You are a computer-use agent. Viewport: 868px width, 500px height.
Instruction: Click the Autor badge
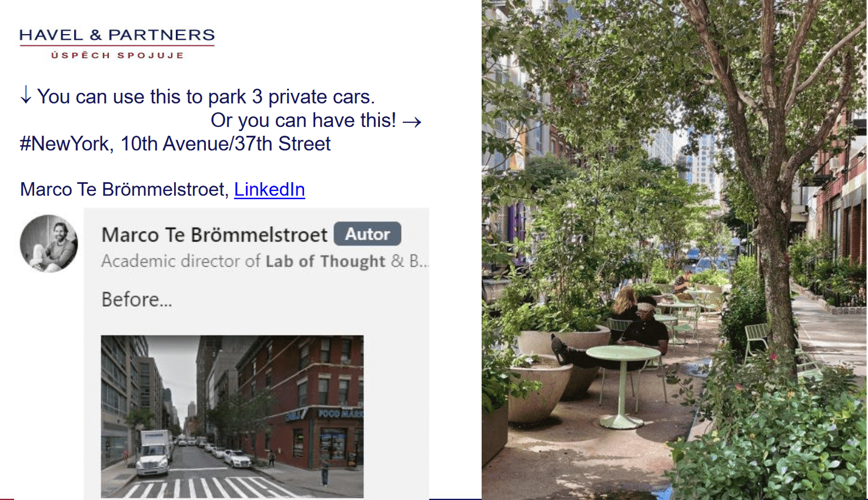[x=368, y=234]
